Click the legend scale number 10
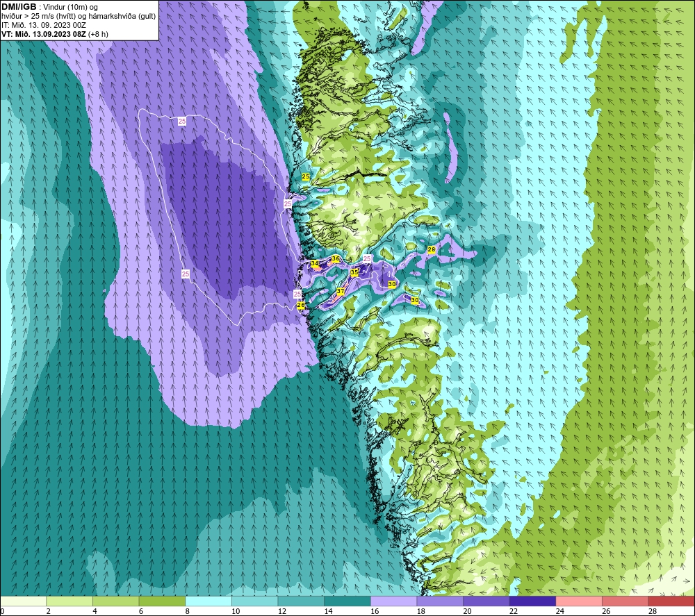The height and width of the screenshot is (616, 695). click(x=236, y=611)
